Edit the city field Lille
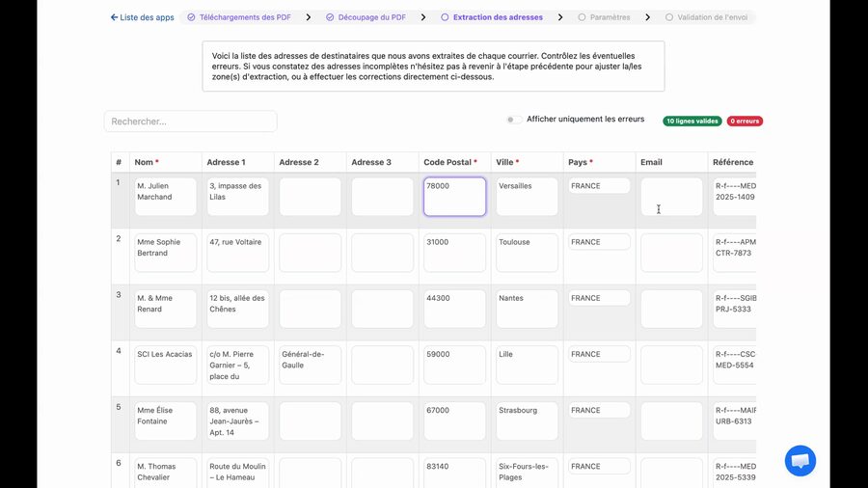 (x=527, y=366)
